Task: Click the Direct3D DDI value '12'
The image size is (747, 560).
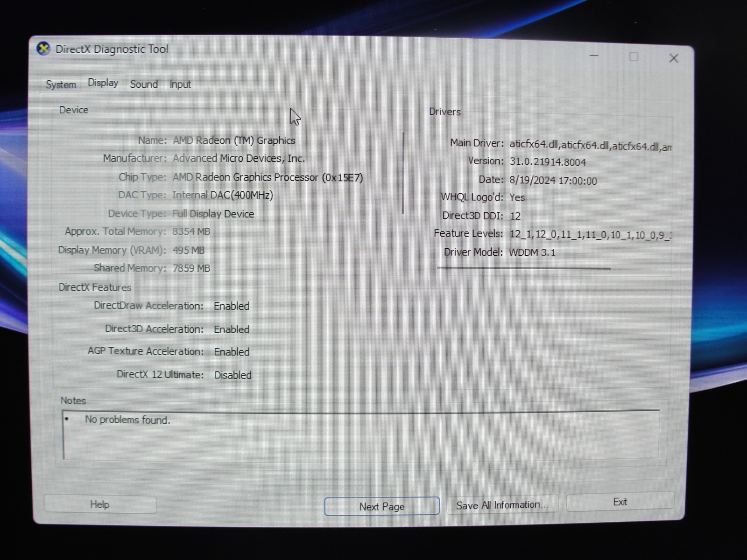Action: click(x=515, y=216)
